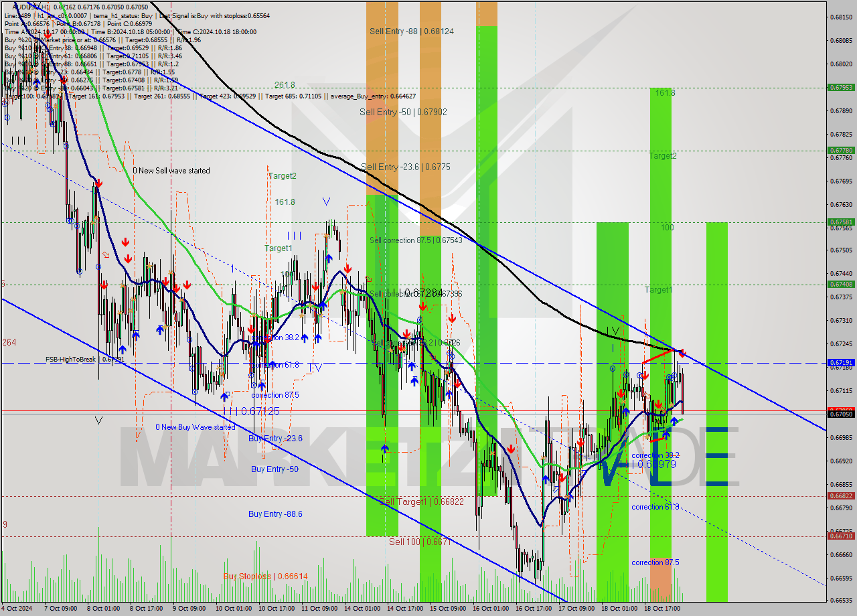Click the '16 Oct 17:00' time axis label
Screen dimensions: 857x616
coord(532,609)
